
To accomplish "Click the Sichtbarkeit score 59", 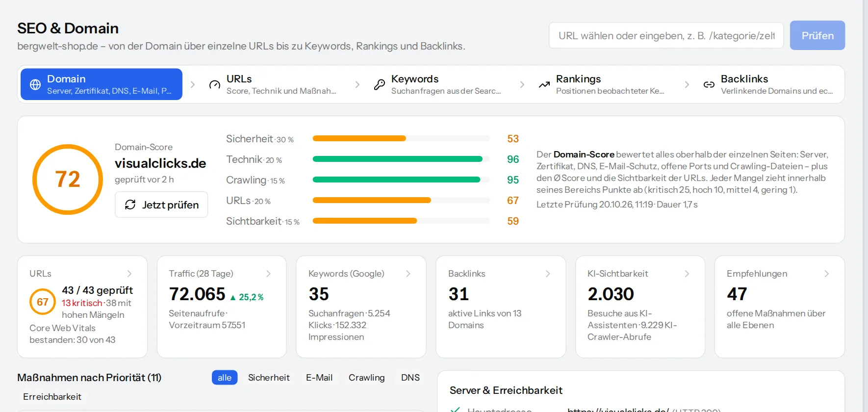I will [513, 221].
